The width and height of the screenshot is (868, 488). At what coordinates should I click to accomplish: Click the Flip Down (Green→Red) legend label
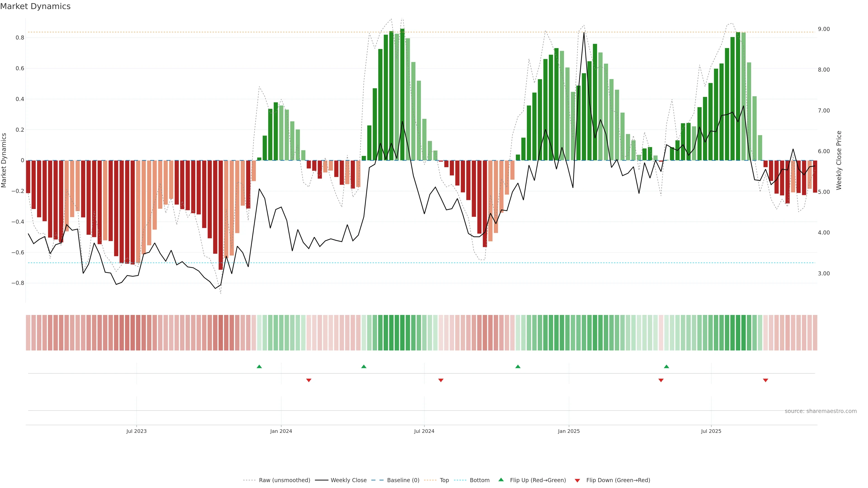coord(618,480)
